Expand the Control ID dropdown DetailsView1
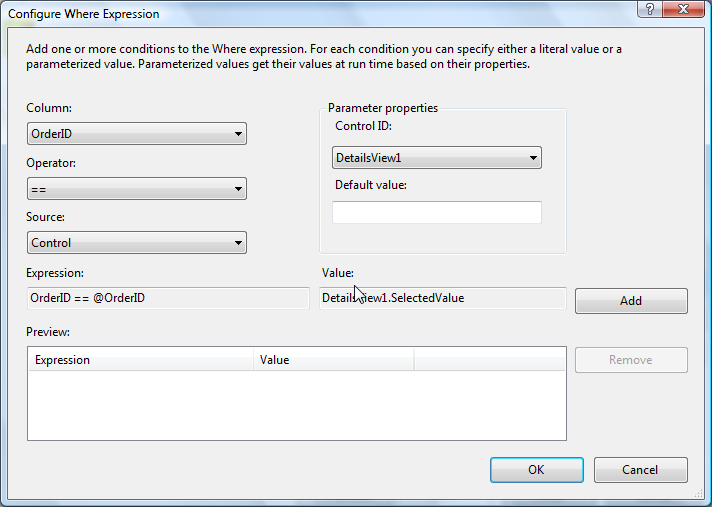The width and height of the screenshot is (712, 507). click(x=437, y=158)
